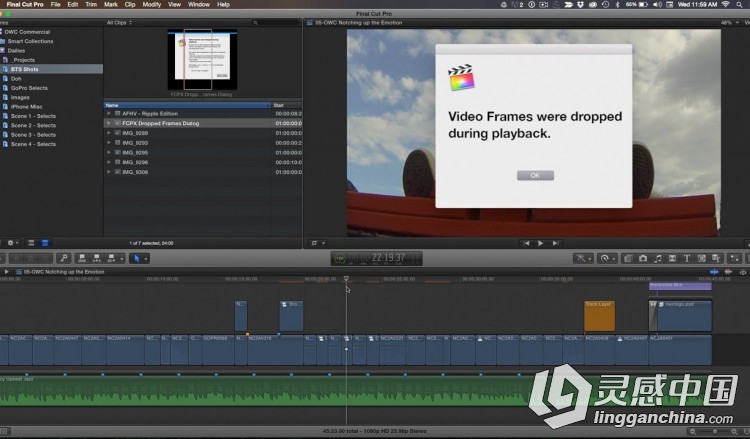Select orange Track Layer clip in timeline
This screenshot has height=439, width=750.
click(599, 316)
